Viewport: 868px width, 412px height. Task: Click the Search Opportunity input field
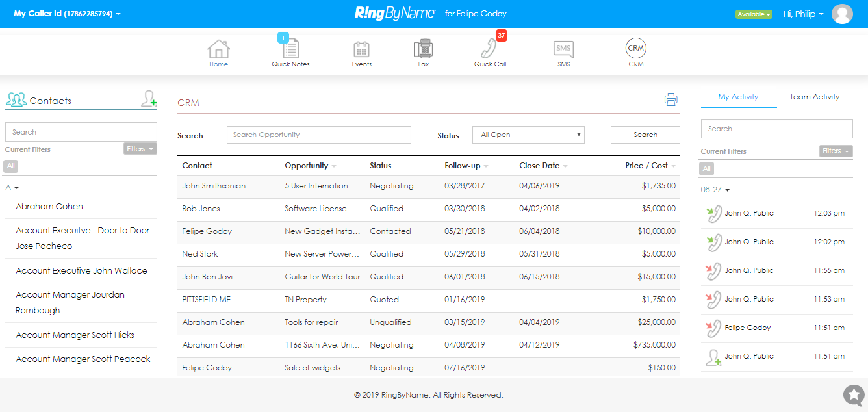pos(318,135)
